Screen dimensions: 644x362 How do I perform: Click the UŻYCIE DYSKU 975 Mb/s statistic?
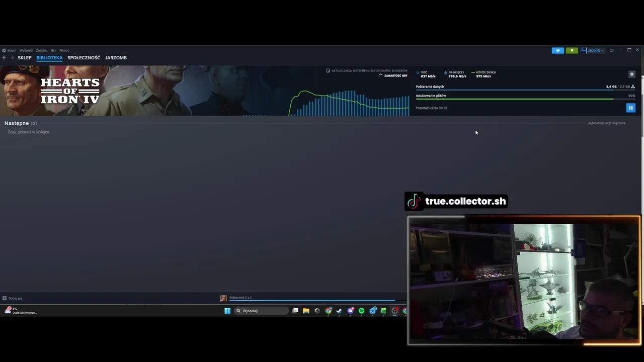point(484,74)
